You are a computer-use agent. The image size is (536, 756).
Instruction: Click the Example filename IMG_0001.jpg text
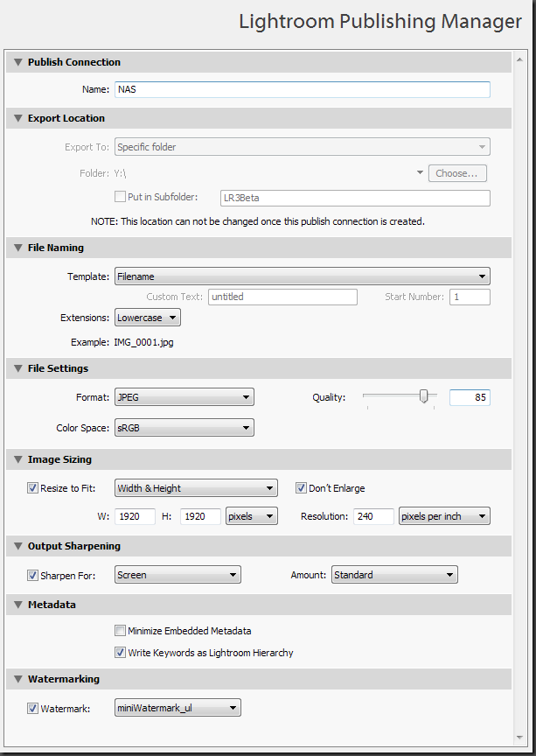pos(143,342)
